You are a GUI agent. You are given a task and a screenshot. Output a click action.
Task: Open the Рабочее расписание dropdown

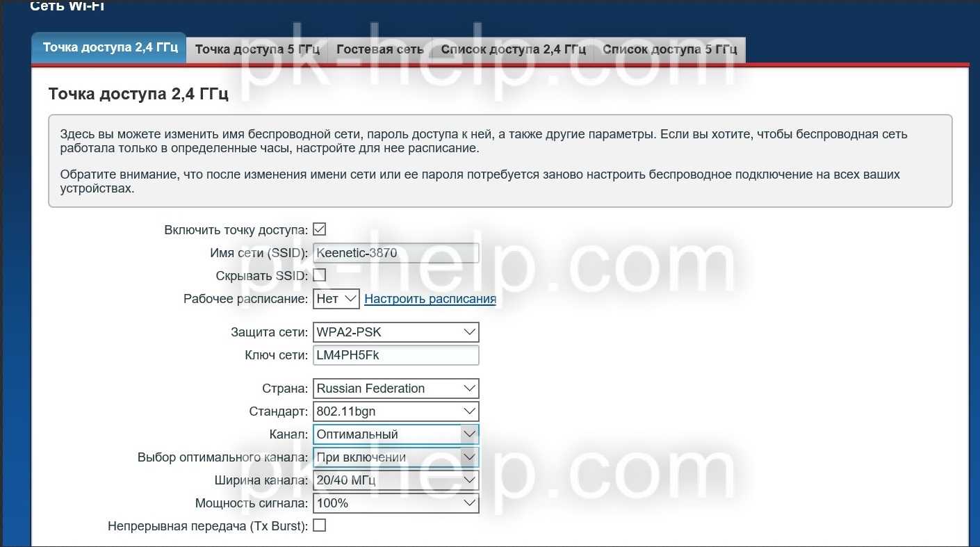[x=336, y=299]
